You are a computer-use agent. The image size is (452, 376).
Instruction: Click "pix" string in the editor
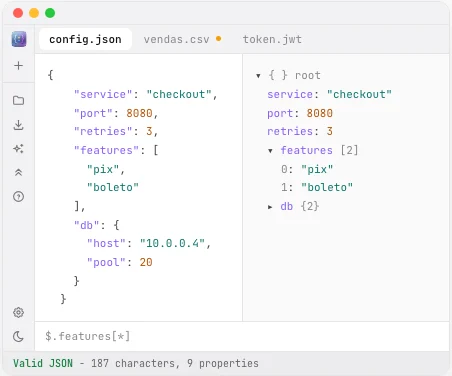point(103,169)
